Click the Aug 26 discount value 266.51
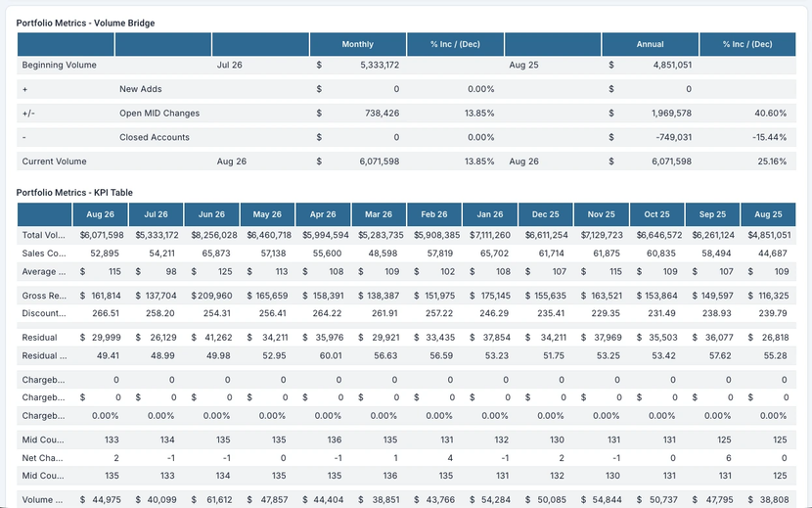This screenshot has height=508, width=812. pyautogui.click(x=106, y=313)
